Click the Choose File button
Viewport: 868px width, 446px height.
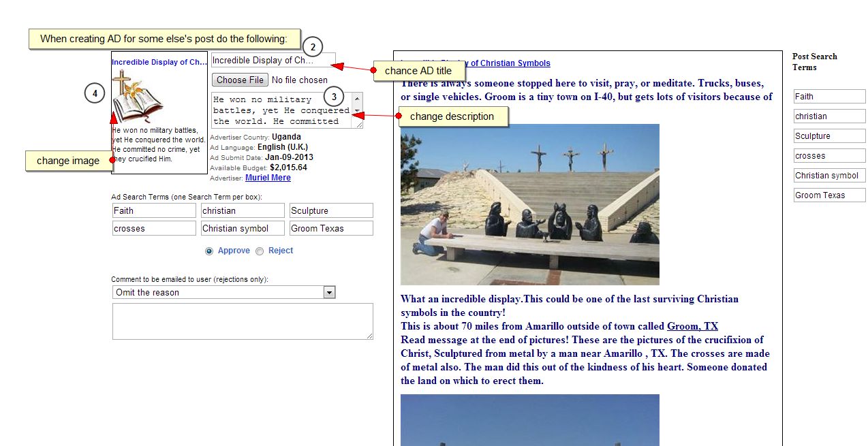click(240, 80)
